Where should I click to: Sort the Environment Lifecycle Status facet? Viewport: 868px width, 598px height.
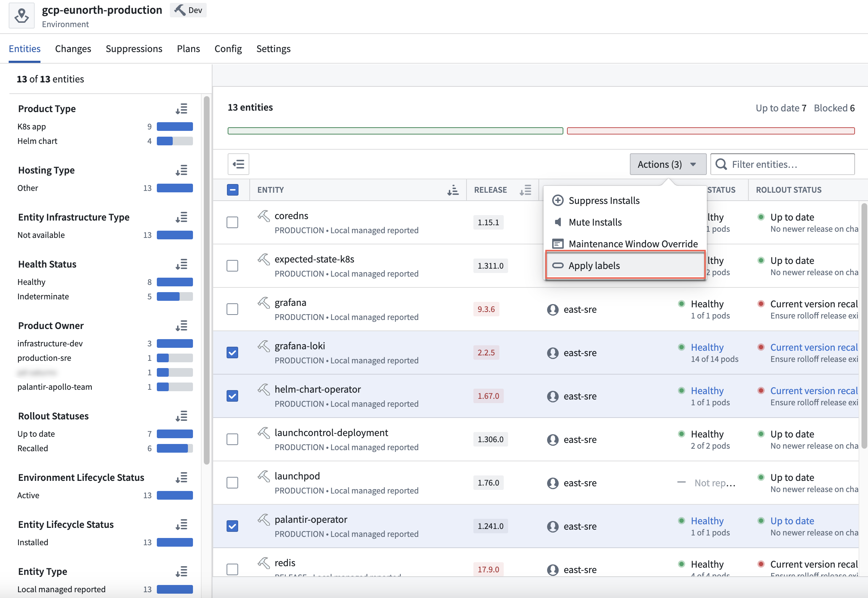(182, 478)
